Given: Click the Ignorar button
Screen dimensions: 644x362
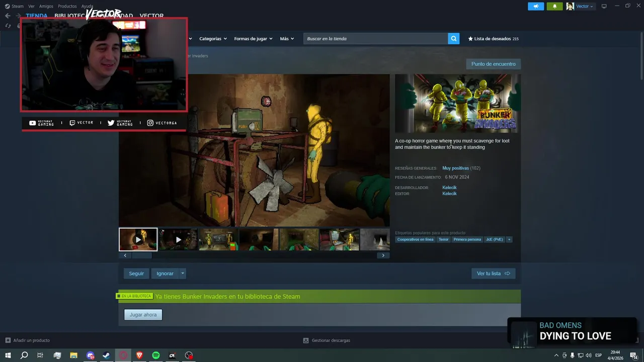Looking at the screenshot, I should (x=165, y=274).
